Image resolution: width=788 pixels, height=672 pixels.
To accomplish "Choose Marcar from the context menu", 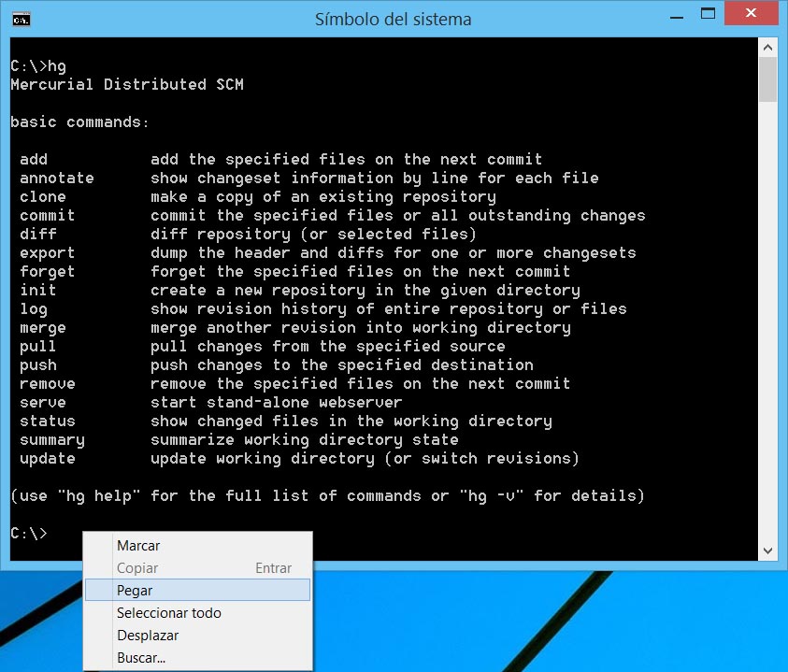I will click(138, 546).
